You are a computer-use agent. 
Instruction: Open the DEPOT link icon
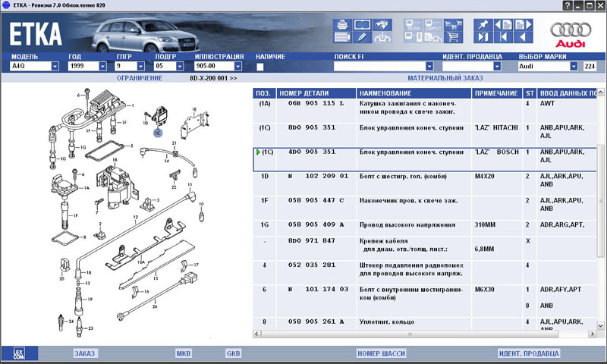(x=433, y=25)
